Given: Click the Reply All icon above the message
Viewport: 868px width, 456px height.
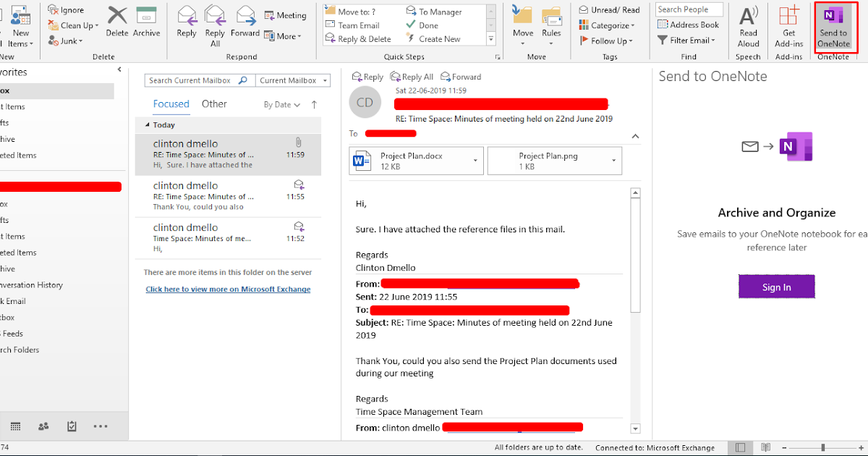Looking at the screenshot, I should pos(412,76).
